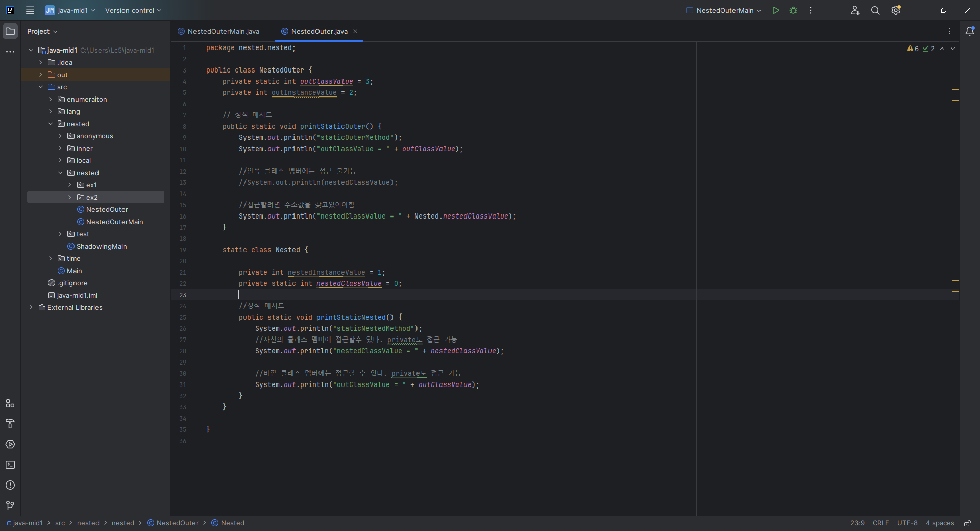The image size is (980, 531).
Task: Click line number 19 in gutter
Action: [x=183, y=250]
